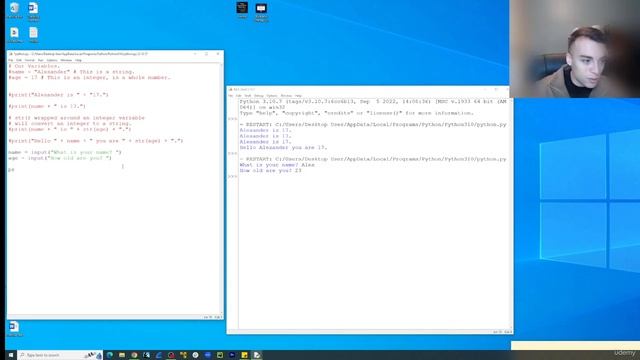Open File menu in the IDLE editor window
This screenshot has width=640, height=360.
(11, 60)
